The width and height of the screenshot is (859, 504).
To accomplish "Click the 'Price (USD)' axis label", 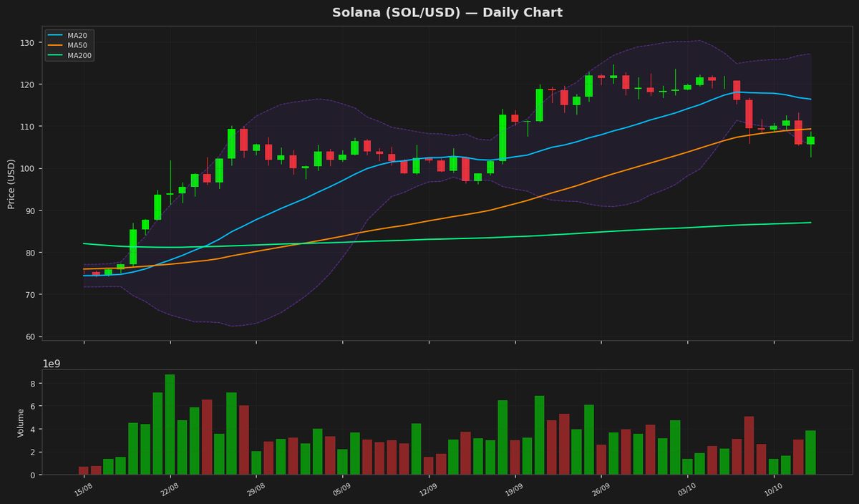I will click(11, 183).
